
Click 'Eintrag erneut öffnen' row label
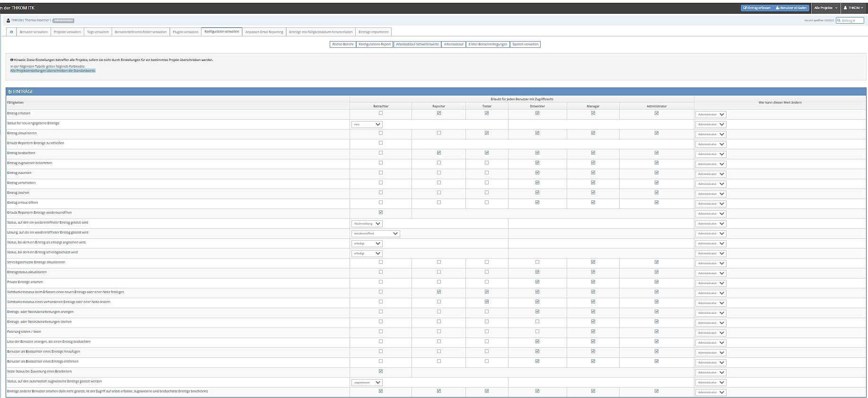22,203
